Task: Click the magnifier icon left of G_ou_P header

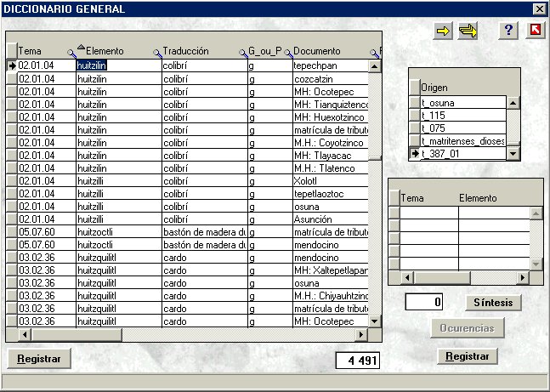Action: point(244,54)
